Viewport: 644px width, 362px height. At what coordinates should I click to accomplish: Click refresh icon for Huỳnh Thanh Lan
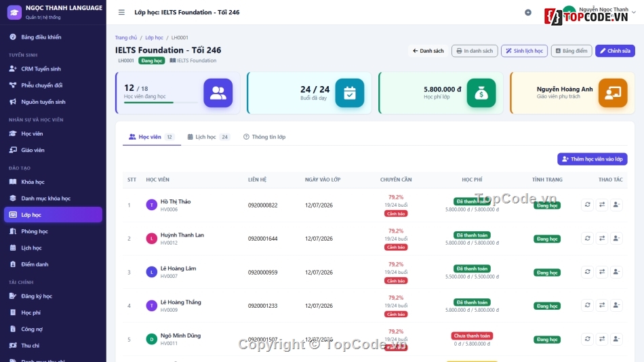coord(587,239)
